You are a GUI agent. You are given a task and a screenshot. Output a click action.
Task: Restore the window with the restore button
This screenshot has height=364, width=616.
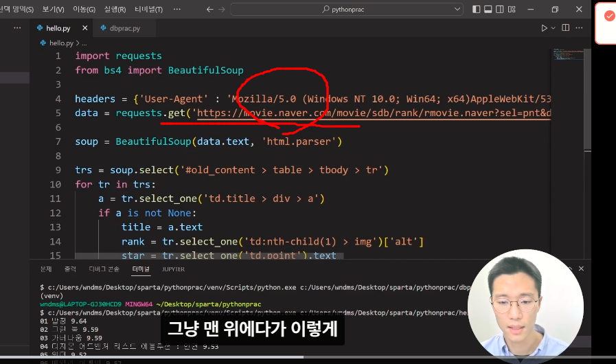(555, 9)
